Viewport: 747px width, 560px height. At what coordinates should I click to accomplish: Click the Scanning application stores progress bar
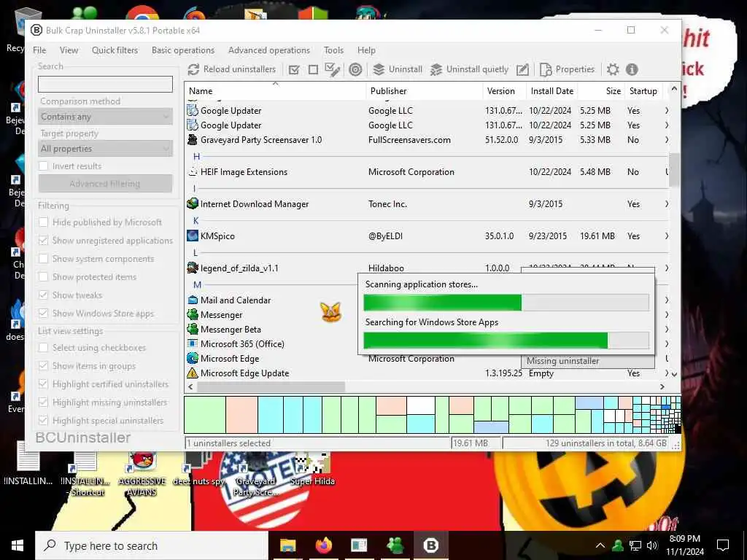[x=506, y=303]
